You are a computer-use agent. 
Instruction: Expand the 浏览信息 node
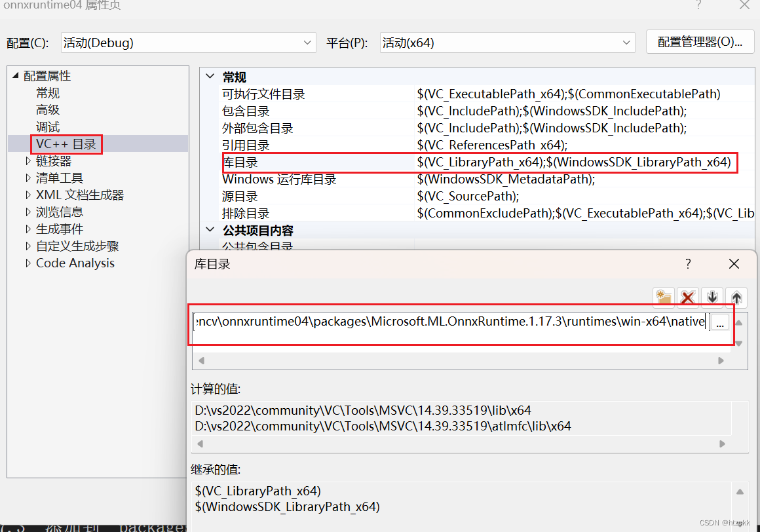pos(28,212)
